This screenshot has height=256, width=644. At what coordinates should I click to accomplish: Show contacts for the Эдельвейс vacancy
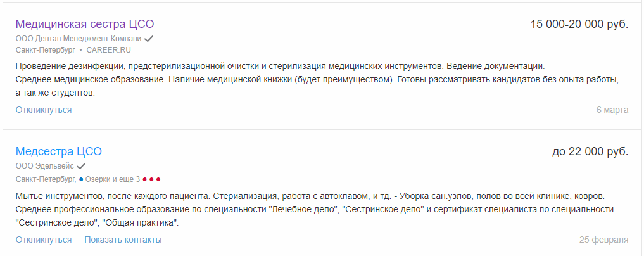pyautogui.click(x=123, y=240)
